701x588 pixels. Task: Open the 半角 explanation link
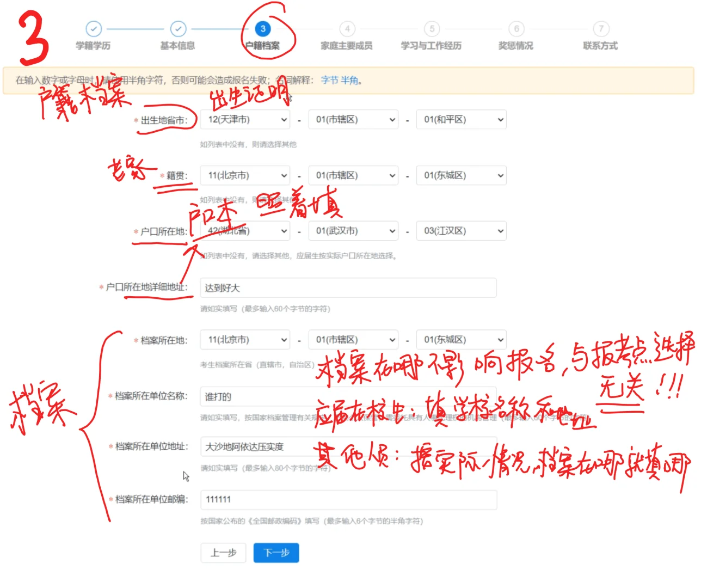(x=350, y=80)
